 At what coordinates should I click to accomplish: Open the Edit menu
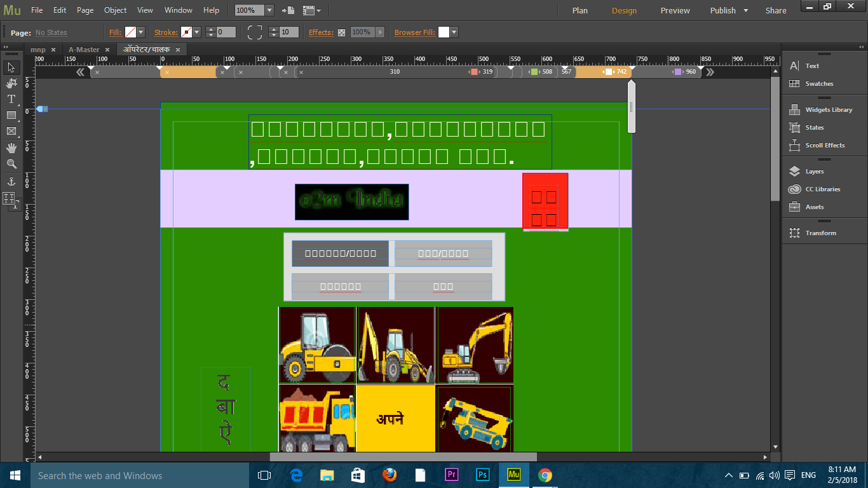(x=60, y=10)
